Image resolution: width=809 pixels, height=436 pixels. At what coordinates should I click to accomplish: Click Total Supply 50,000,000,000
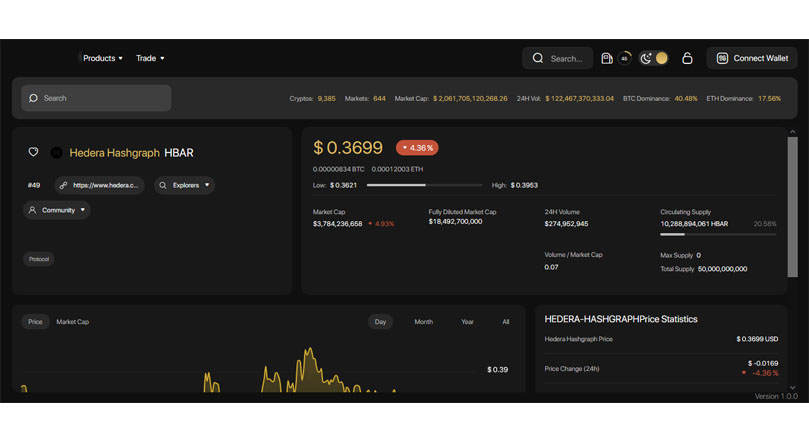coord(722,269)
